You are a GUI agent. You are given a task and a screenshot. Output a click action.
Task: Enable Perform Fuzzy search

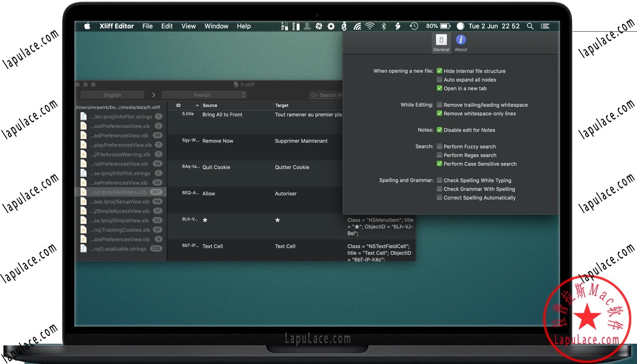pos(439,147)
